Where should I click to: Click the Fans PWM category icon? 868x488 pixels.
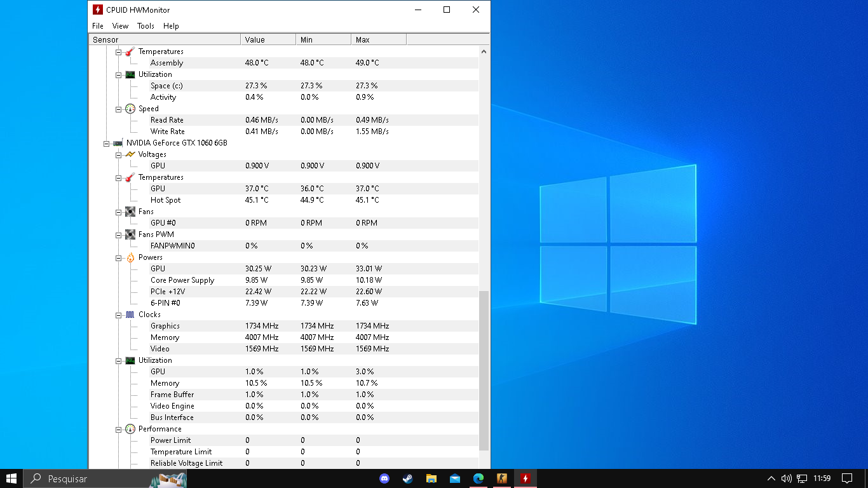pyautogui.click(x=130, y=234)
